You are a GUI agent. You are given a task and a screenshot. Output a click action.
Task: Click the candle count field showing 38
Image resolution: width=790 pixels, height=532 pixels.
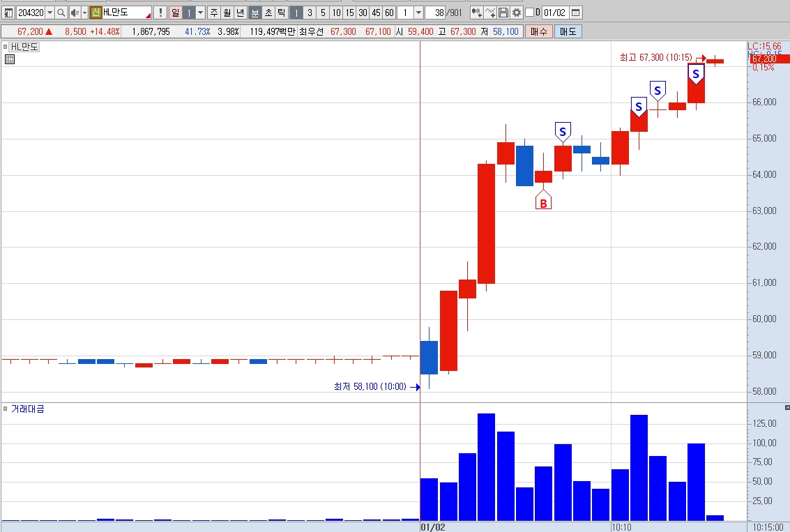point(436,13)
